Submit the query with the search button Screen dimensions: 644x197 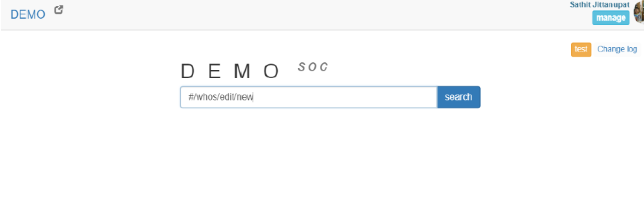(458, 97)
